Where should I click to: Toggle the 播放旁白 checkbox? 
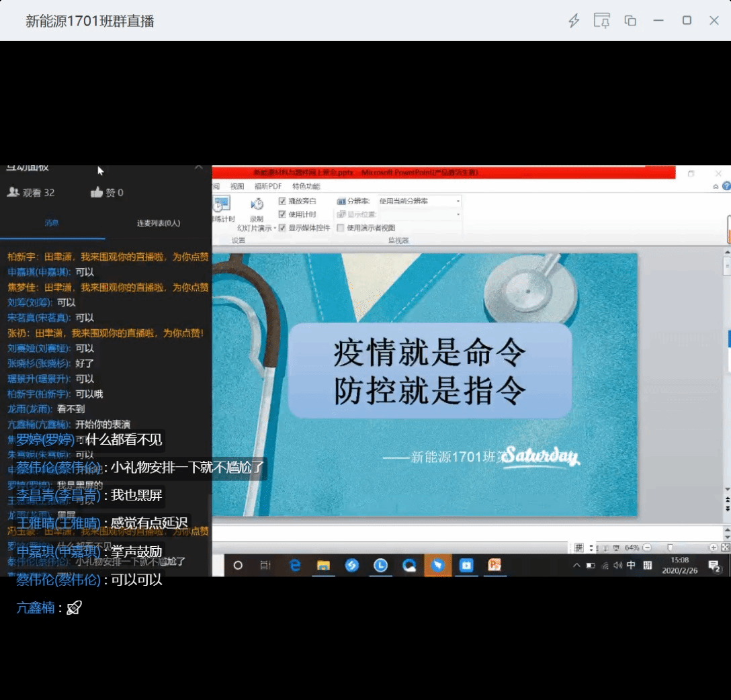tap(282, 201)
